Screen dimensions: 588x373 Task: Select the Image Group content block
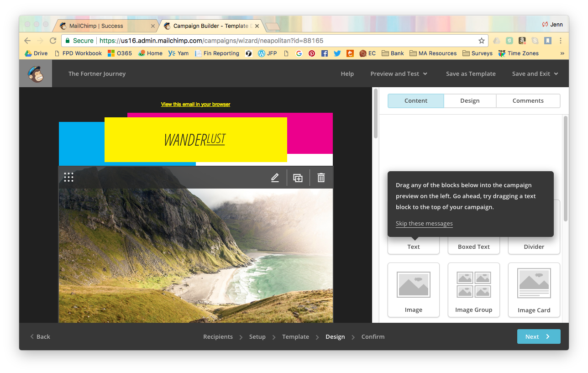[473, 290]
